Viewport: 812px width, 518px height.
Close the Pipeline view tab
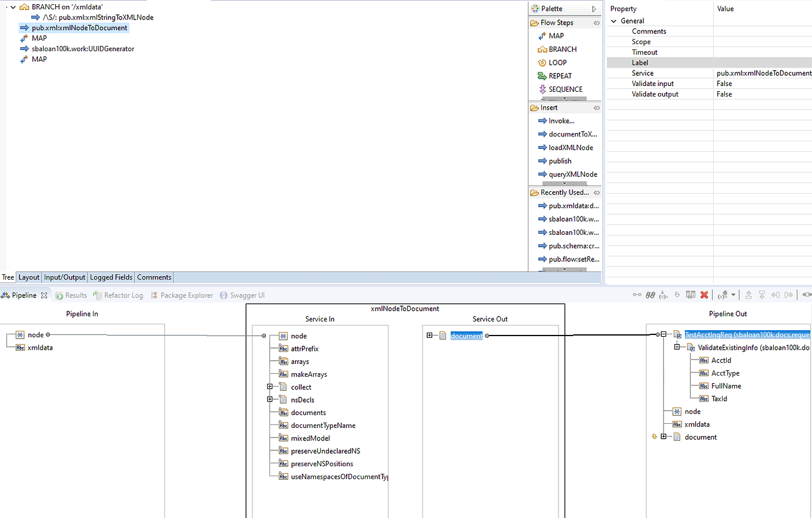[44, 295]
